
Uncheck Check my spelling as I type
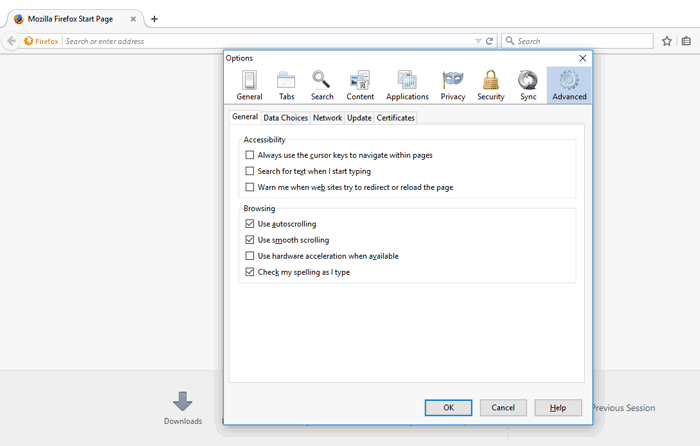pos(250,272)
